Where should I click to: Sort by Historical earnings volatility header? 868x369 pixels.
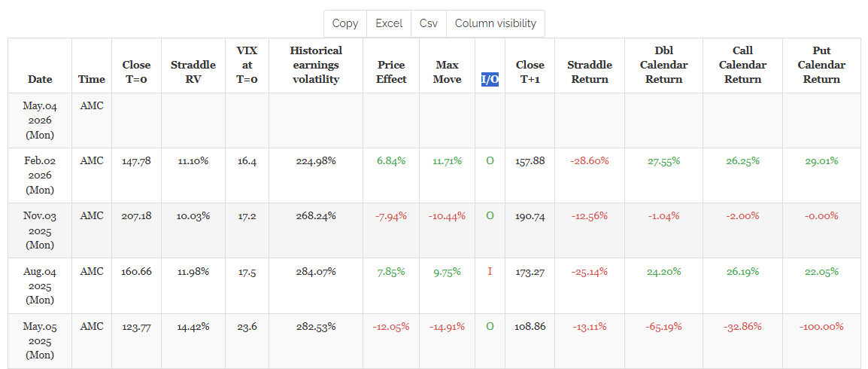[x=316, y=66]
